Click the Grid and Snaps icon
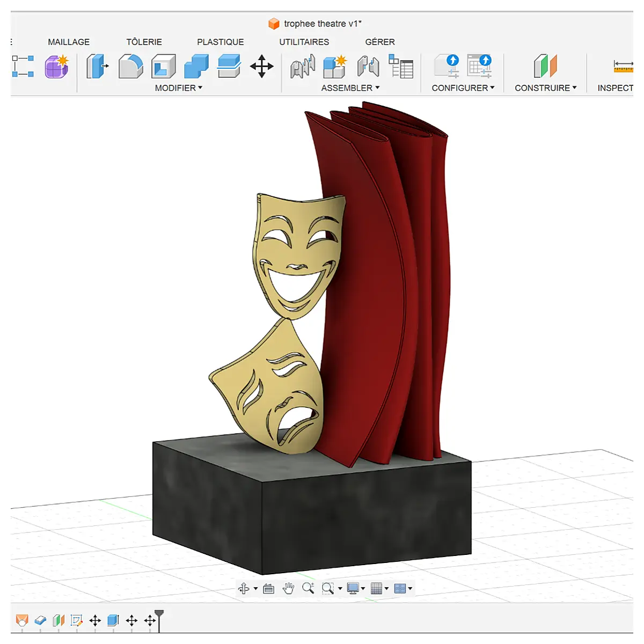The height and width of the screenshot is (644, 644). click(377, 589)
